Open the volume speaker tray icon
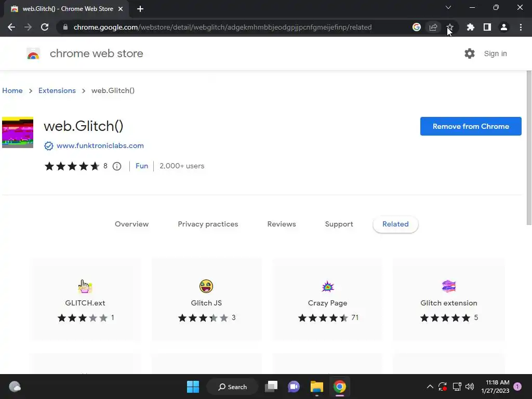 tap(470, 387)
